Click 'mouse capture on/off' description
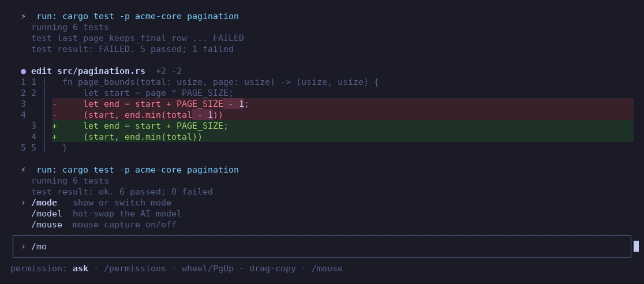The image size is (644, 284). (125, 225)
